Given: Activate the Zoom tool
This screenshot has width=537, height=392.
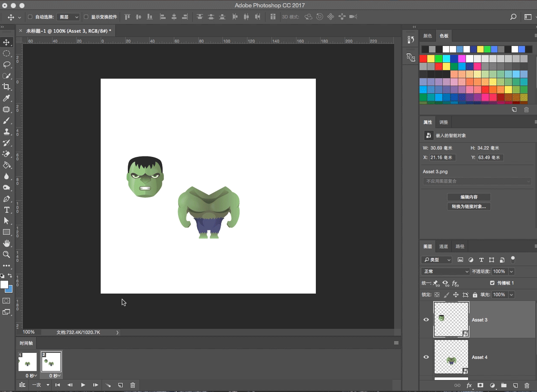Looking at the screenshot, I should (x=6, y=254).
